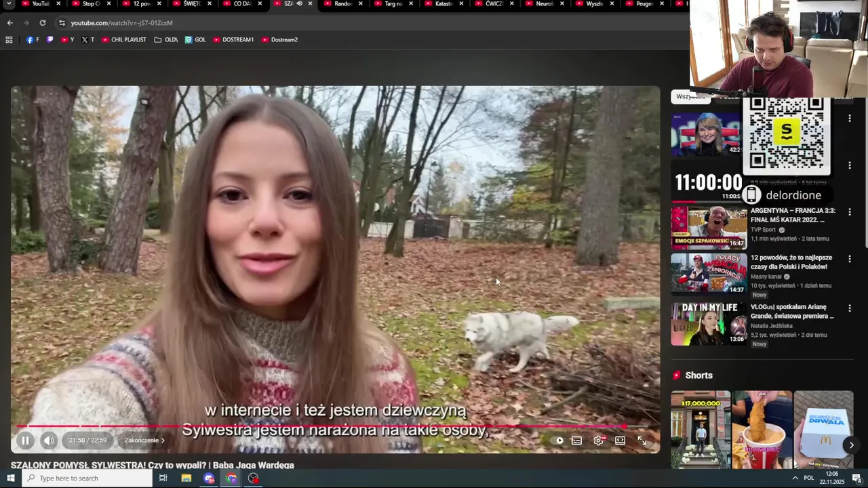
Task: Open the Argentyna – Francja video thumbnail
Action: tap(709, 228)
